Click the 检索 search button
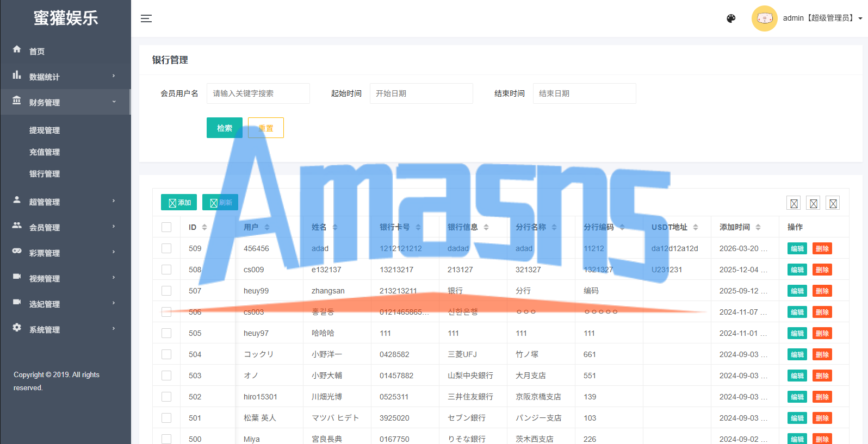Screen dimensions: 868x444 (x=225, y=128)
